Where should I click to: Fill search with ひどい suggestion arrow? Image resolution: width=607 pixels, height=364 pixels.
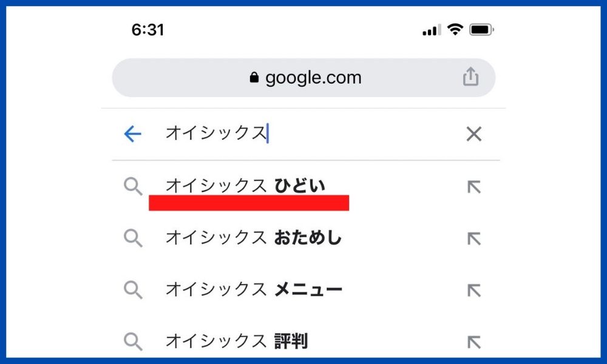(474, 187)
